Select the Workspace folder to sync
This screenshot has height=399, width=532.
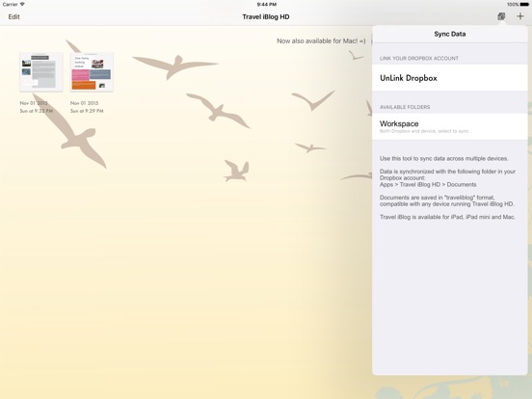pos(450,126)
